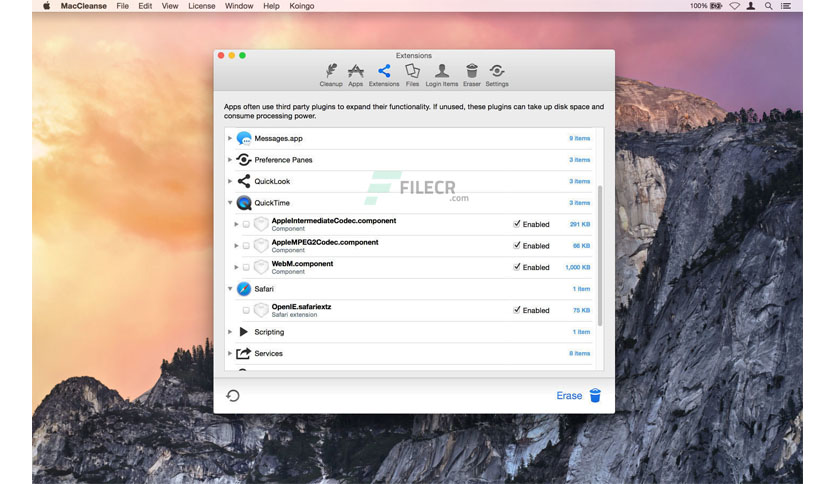The height and width of the screenshot is (484, 836).
Task: Click the AppleMPEG2Codec component shield icon
Action: click(261, 246)
